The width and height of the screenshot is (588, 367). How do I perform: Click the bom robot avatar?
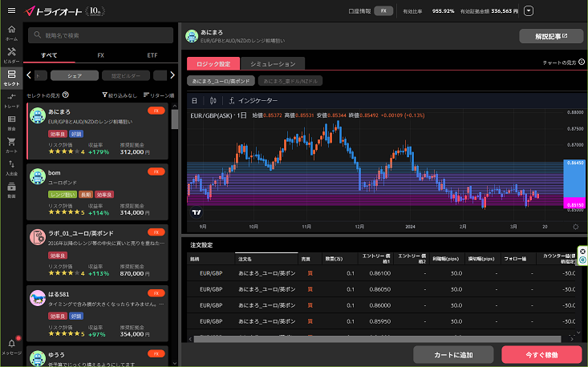(38, 176)
